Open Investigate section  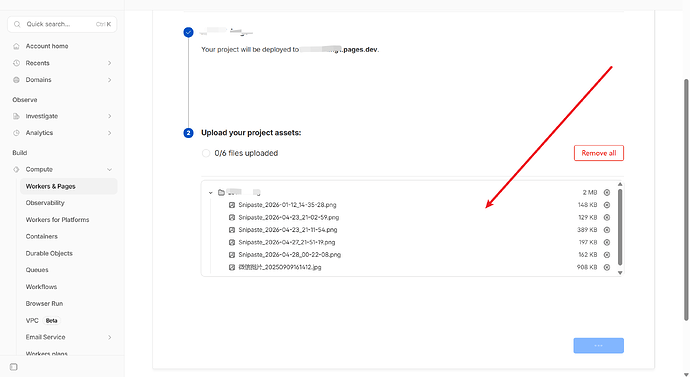point(42,116)
